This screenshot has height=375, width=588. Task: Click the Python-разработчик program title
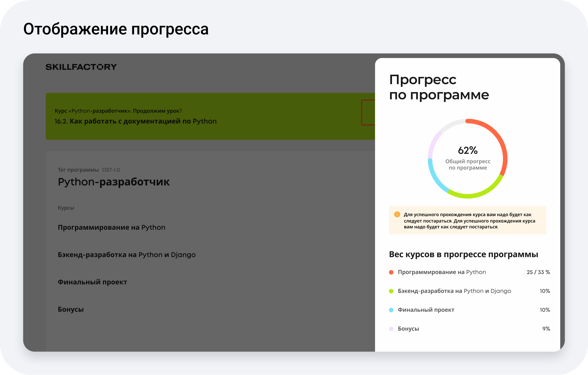[x=114, y=182]
